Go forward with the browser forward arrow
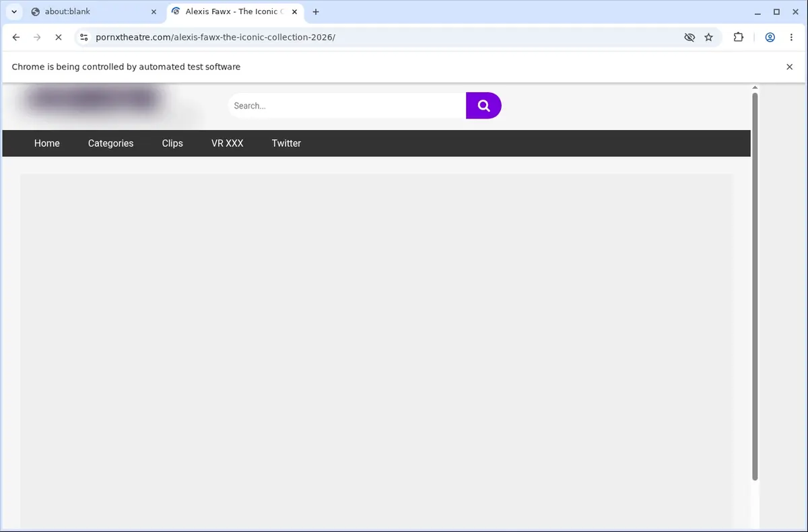The height and width of the screenshot is (532, 808). coord(37,38)
